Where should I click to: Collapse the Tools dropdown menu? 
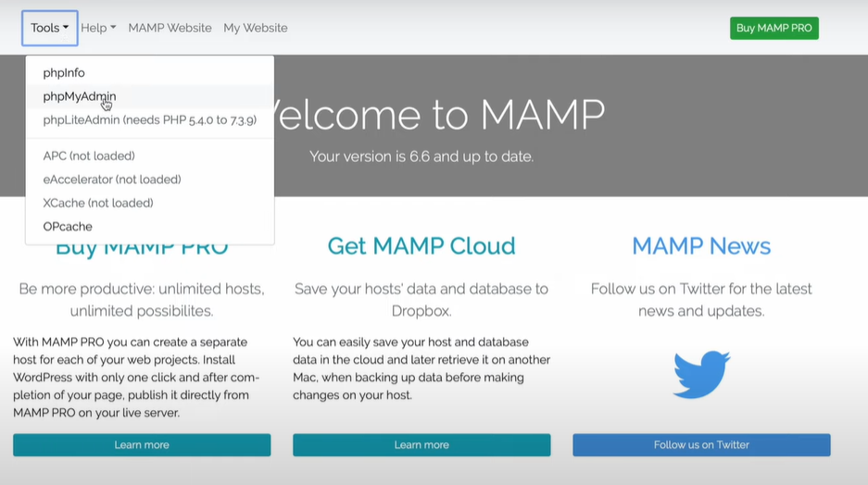click(x=50, y=28)
